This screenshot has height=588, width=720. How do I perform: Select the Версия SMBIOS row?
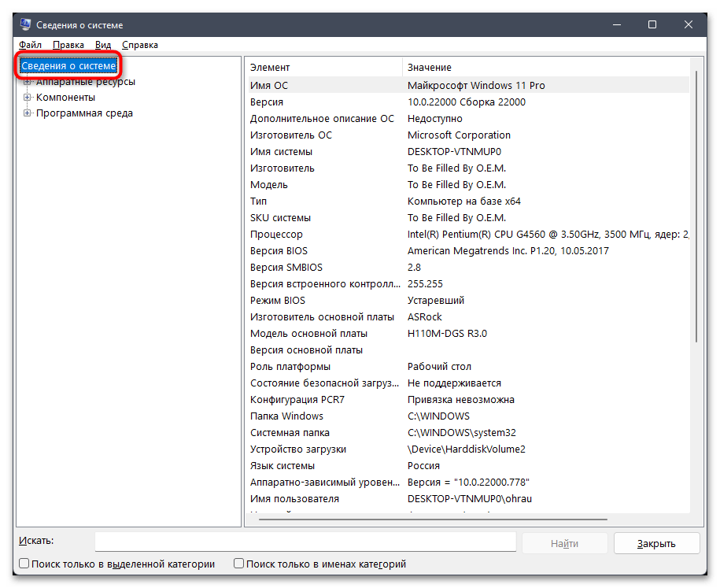point(467,268)
